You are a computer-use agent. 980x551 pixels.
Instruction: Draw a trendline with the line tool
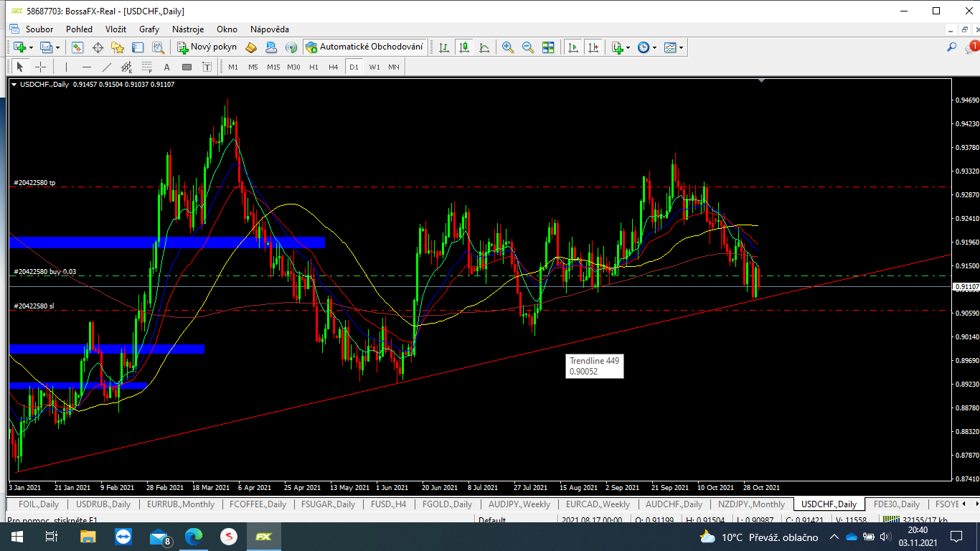pos(107,67)
